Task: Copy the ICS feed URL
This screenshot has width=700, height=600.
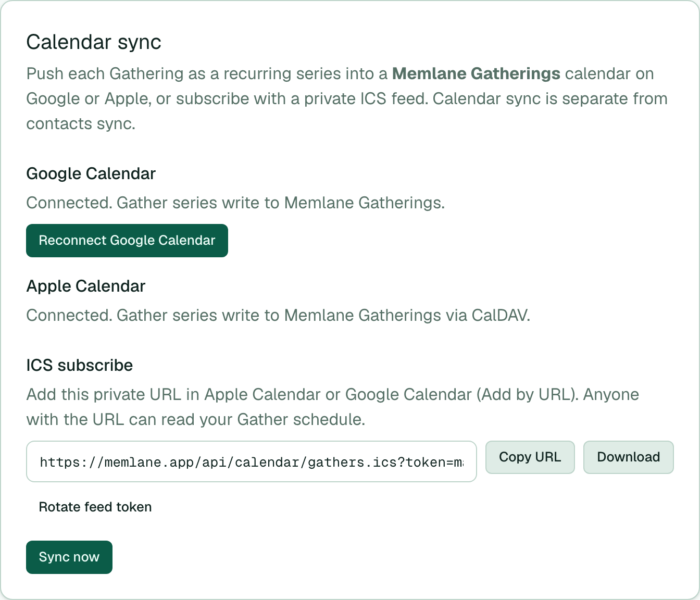Action: [x=530, y=457]
